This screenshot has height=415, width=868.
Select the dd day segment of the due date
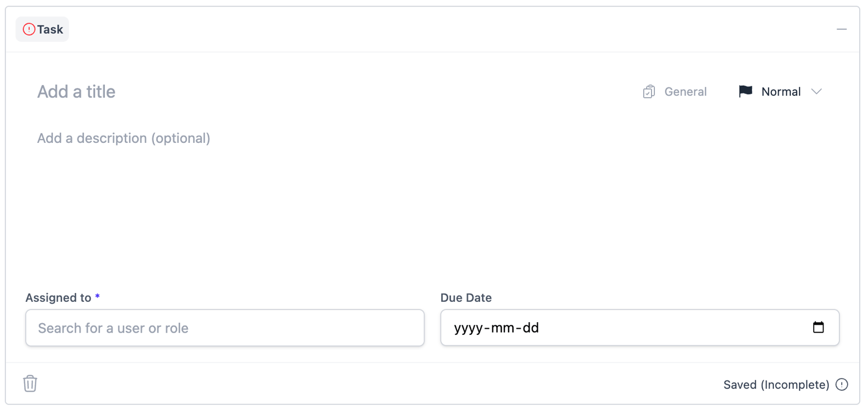click(x=531, y=328)
